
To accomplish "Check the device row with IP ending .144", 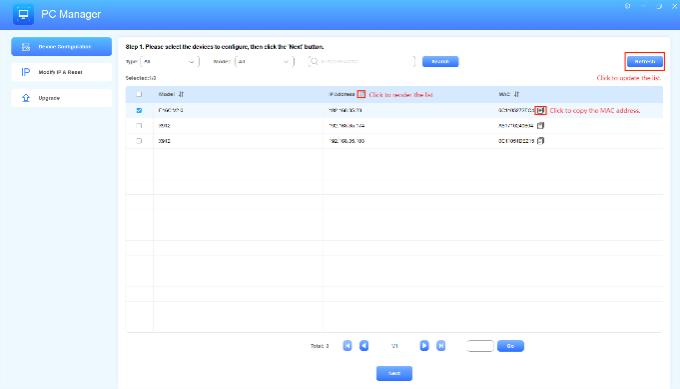I will 139,126.
